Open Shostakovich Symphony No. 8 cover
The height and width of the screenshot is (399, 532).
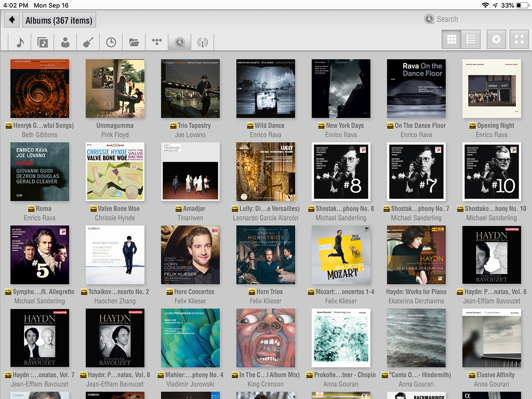341,172
